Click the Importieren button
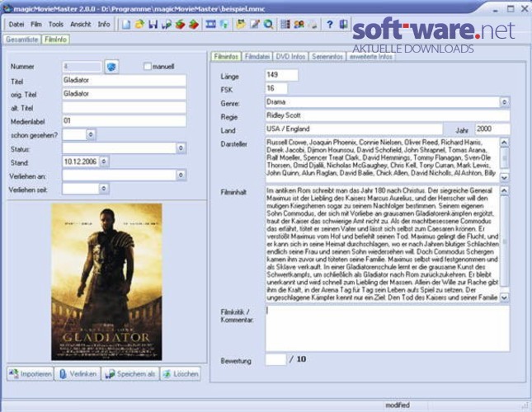532x412 pixels. tap(31, 374)
